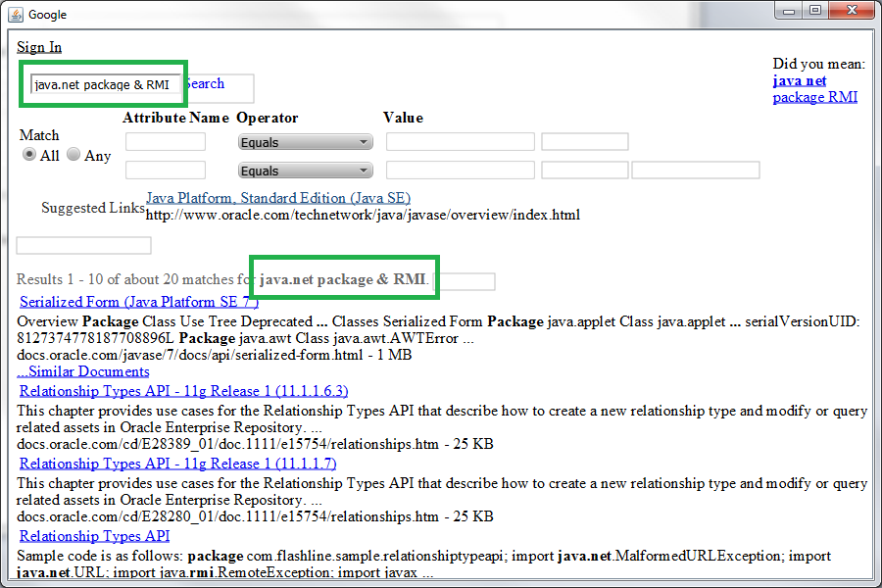Focus the search box containing java.net package & RMI

coord(105,84)
